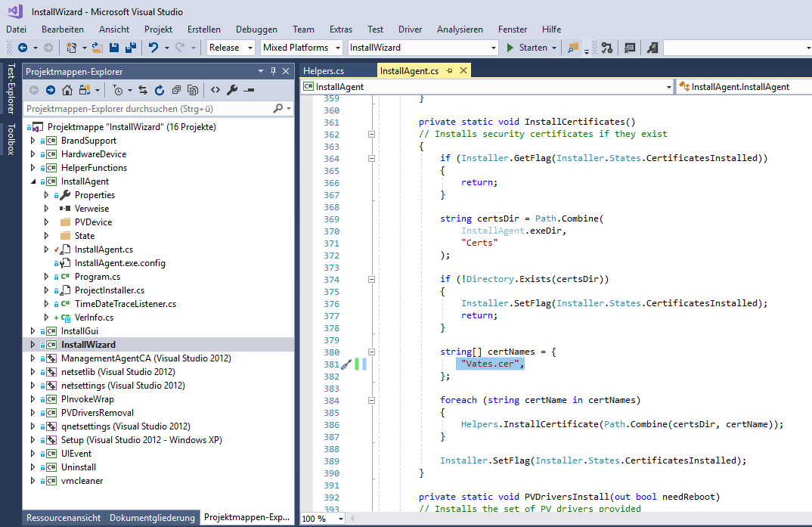Screen dimensions: 812x527
Task: Click the Preview Selected Items icon
Action: [249, 90]
